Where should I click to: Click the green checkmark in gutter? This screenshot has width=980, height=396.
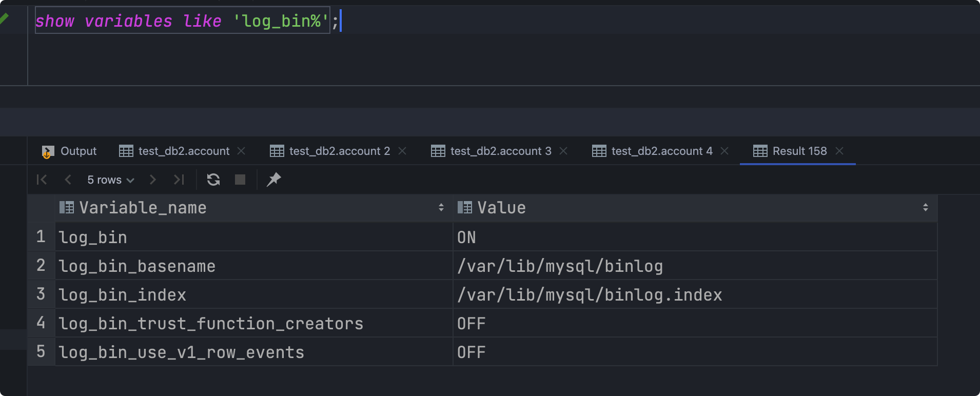pyautogui.click(x=4, y=19)
